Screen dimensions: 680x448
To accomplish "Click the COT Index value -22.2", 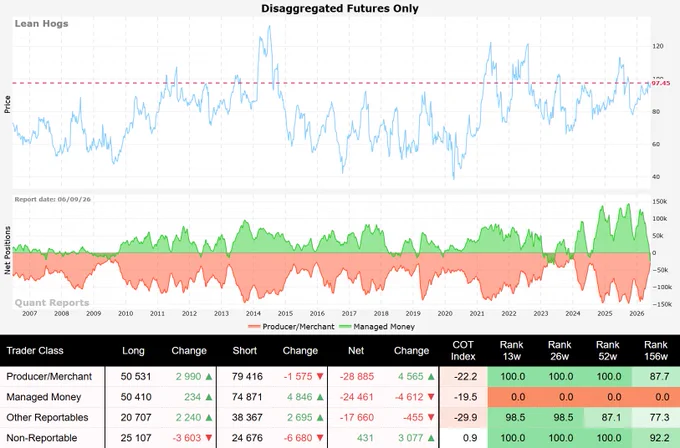I will (465, 376).
